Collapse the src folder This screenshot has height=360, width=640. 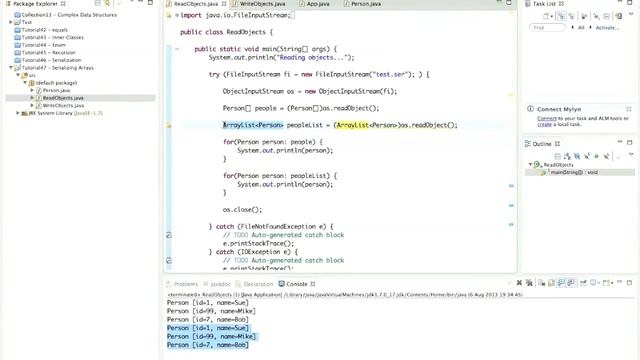point(18,75)
